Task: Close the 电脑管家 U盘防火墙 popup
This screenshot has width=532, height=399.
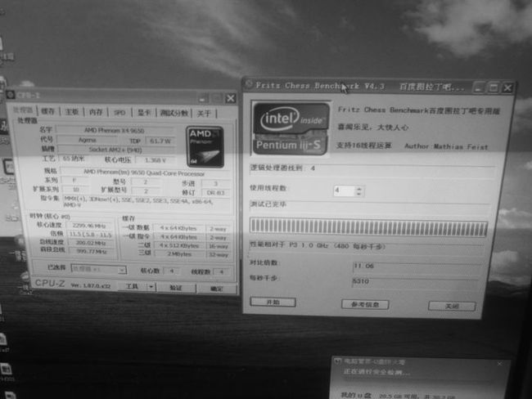Action: click(499, 363)
